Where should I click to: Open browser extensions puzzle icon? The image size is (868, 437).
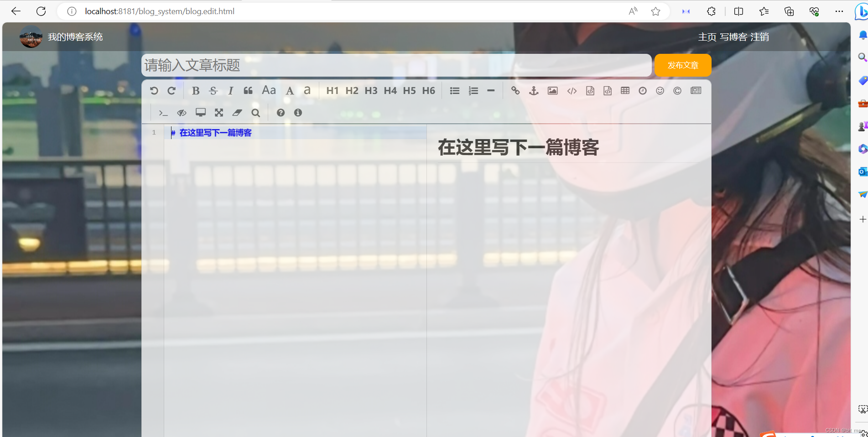click(x=711, y=11)
